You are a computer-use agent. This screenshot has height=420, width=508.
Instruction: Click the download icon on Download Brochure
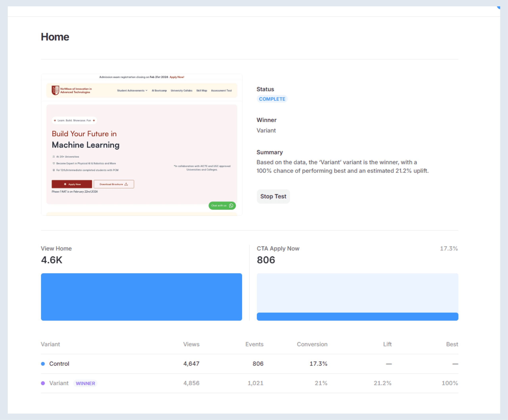point(126,184)
